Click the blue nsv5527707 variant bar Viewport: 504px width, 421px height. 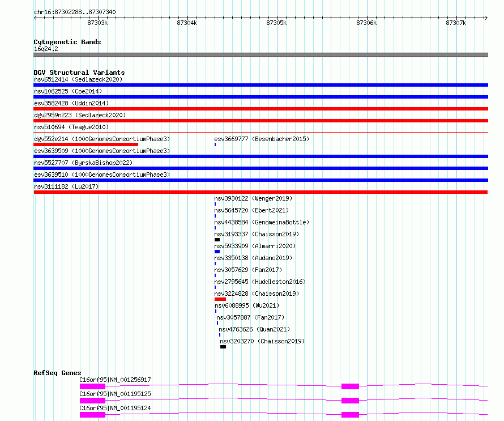pos(260,168)
